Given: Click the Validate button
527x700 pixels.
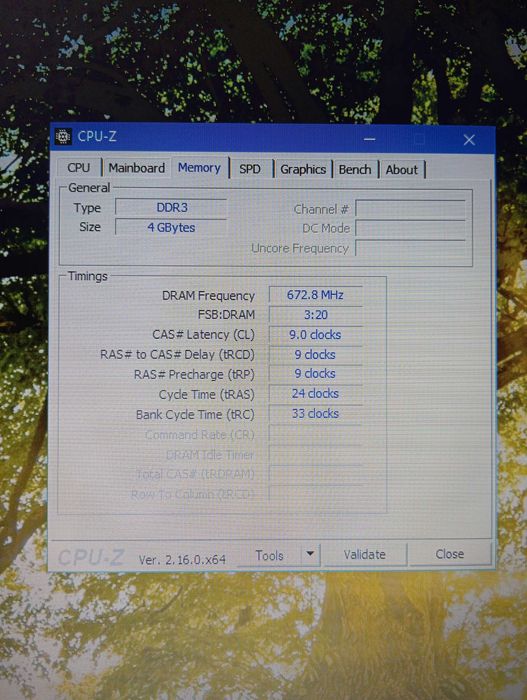Looking at the screenshot, I should pyautogui.click(x=364, y=554).
